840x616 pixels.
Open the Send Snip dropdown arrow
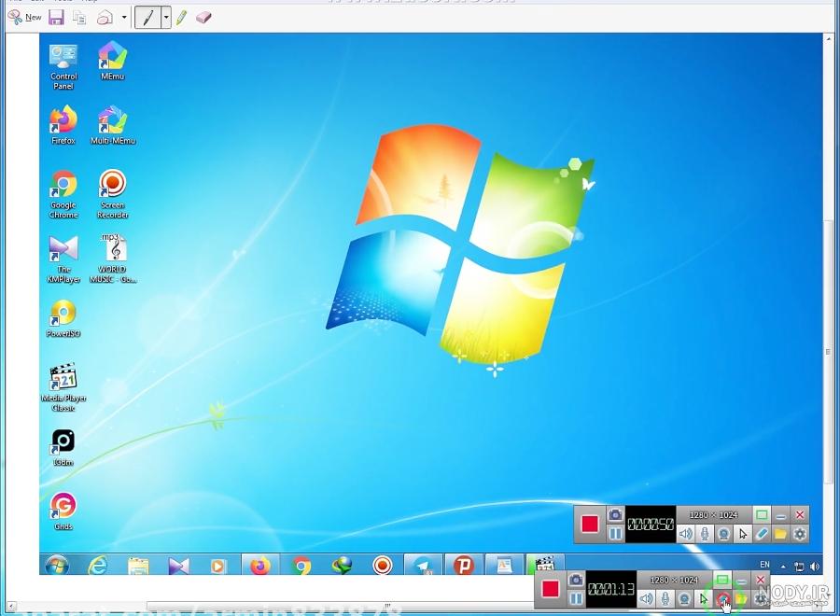(x=124, y=17)
